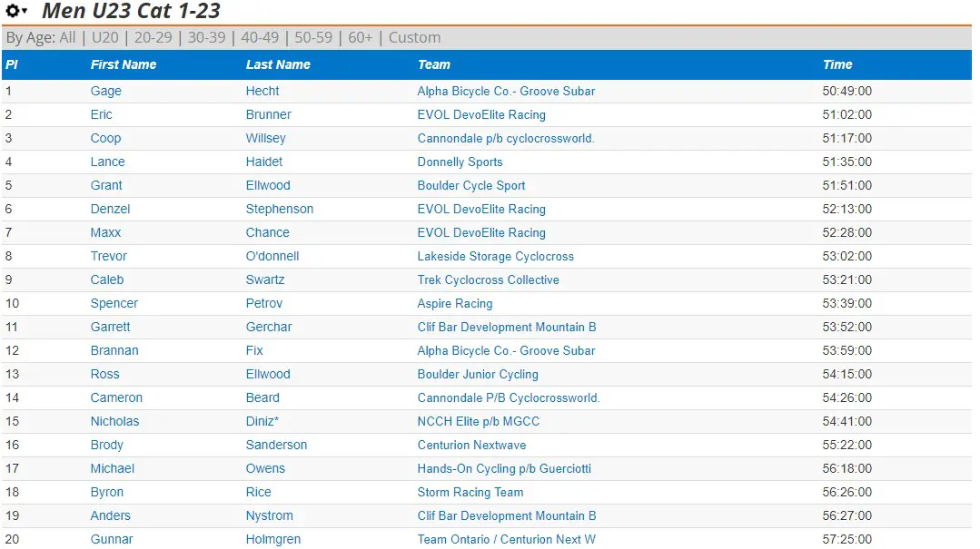Sort by Time column header

[837, 64]
